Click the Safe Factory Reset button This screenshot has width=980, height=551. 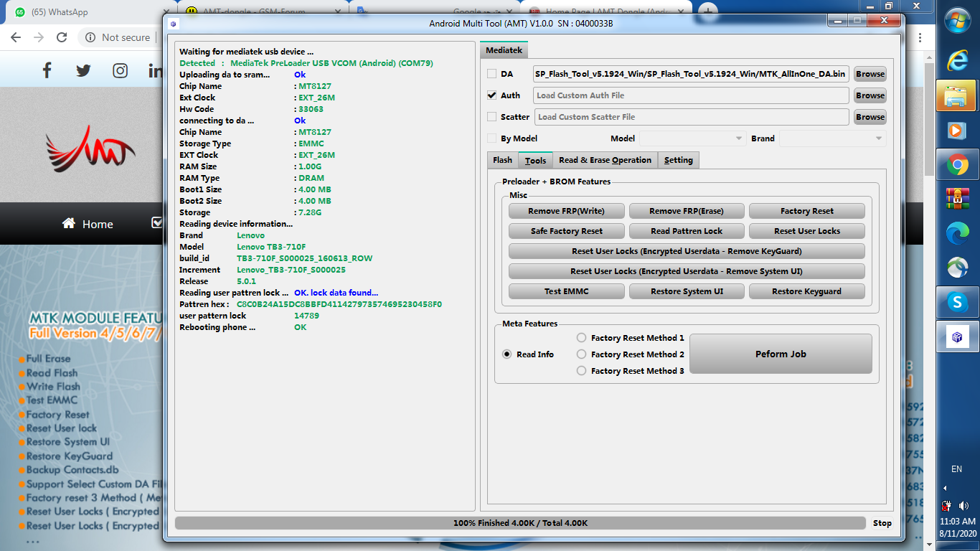tap(566, 231)
